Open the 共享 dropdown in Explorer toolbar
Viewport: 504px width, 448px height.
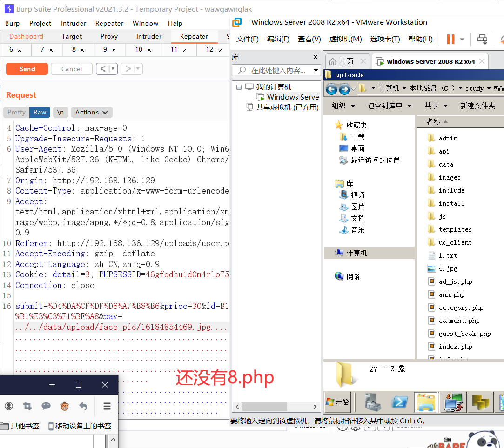(436, 106)
